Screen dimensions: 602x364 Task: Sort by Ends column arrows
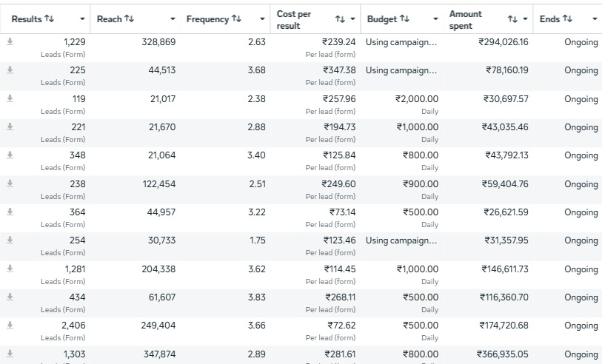[567, 18]
